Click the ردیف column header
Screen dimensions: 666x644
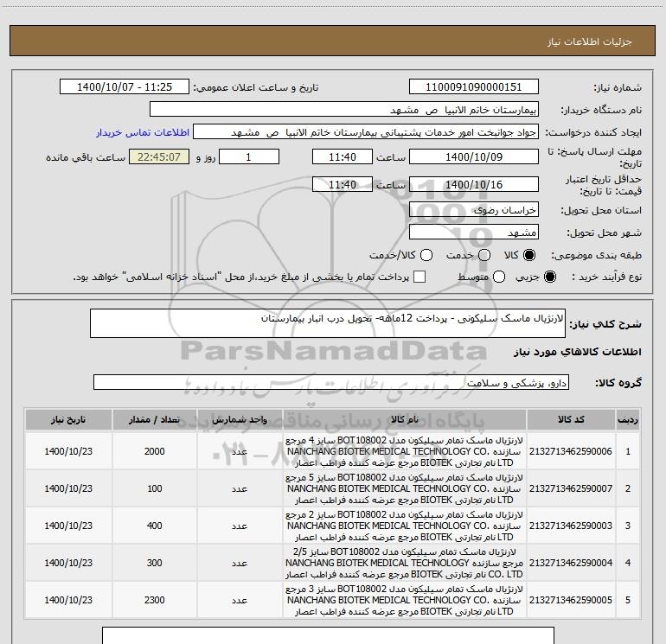628,419
